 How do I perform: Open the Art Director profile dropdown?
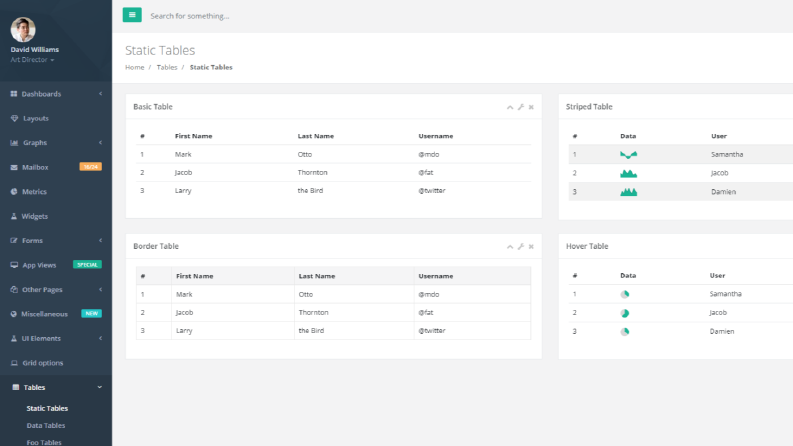pos(32,60)
